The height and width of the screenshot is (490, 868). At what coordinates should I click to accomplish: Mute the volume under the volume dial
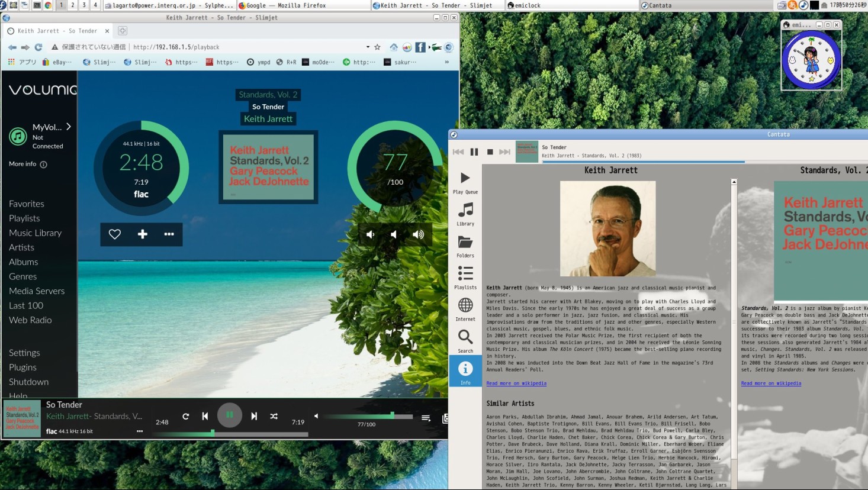point(370,234)
